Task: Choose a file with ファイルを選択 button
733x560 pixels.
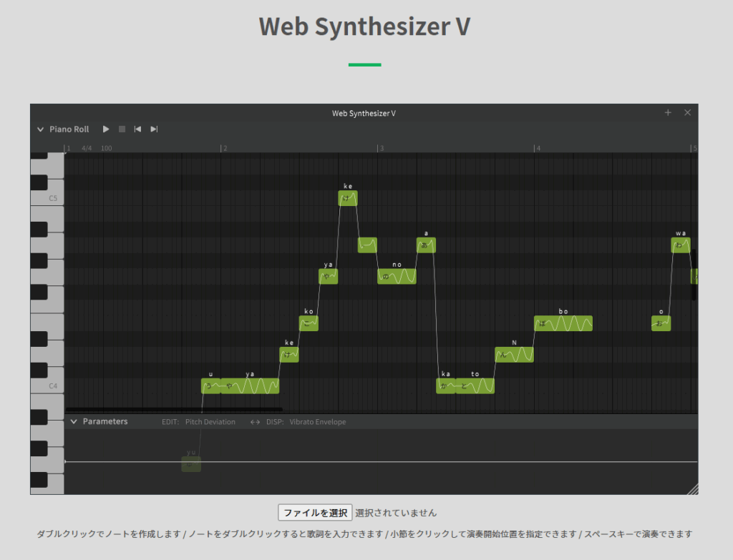Action: [315, 512]
